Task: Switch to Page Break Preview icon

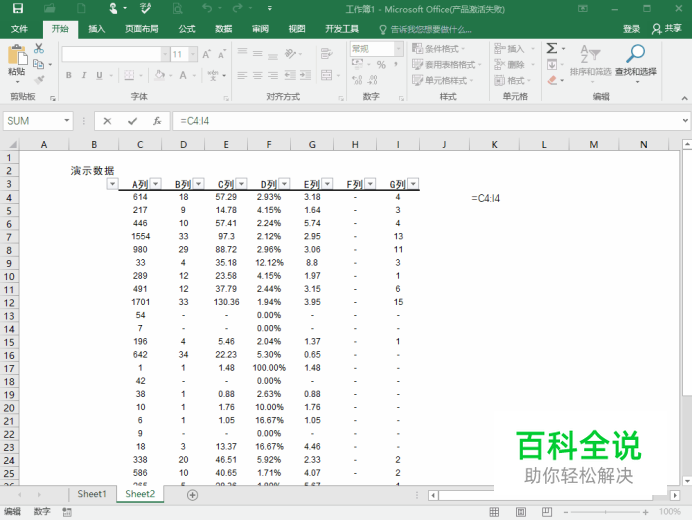Action: click(x=547, y=512)
